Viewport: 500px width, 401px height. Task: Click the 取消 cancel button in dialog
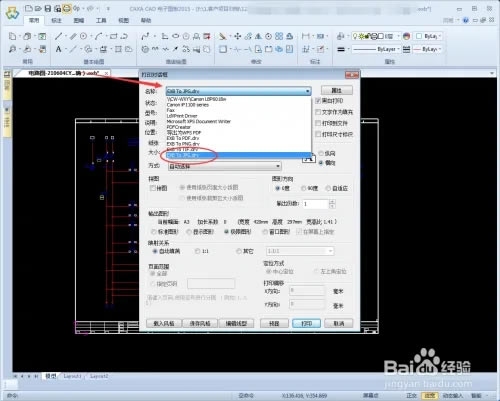339,323
